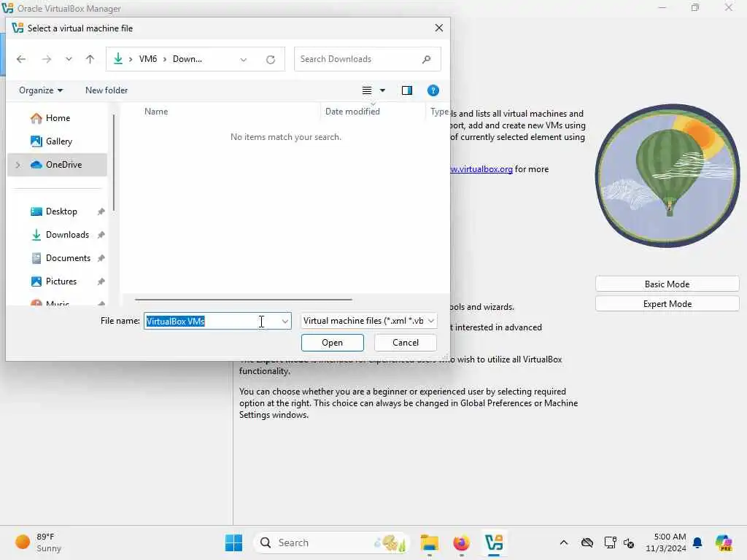Click the pin icon next to Documents
Screen dimensions: 747x560
pos(101,258)
